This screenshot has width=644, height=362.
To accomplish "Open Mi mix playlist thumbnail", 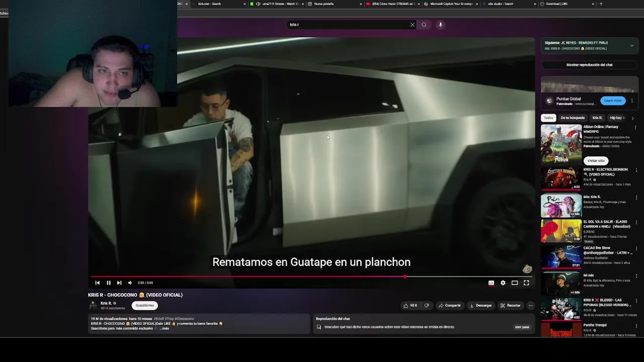I will coord(561,284).
